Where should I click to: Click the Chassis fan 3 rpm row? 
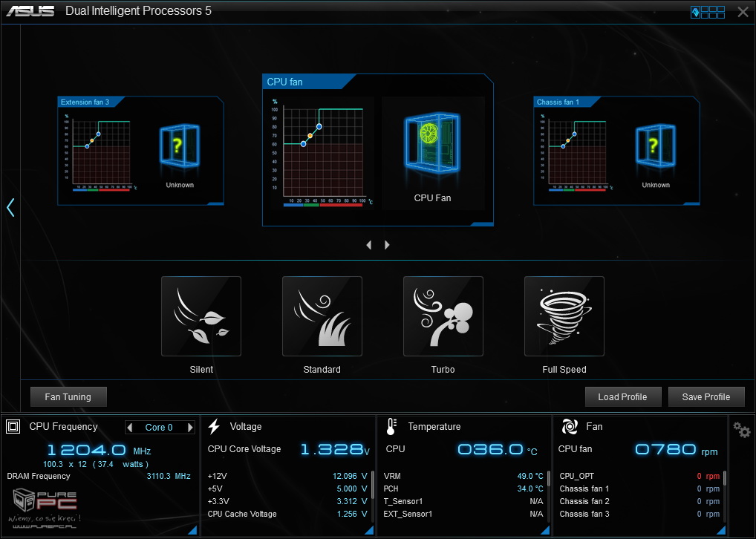tap(639, 514)
